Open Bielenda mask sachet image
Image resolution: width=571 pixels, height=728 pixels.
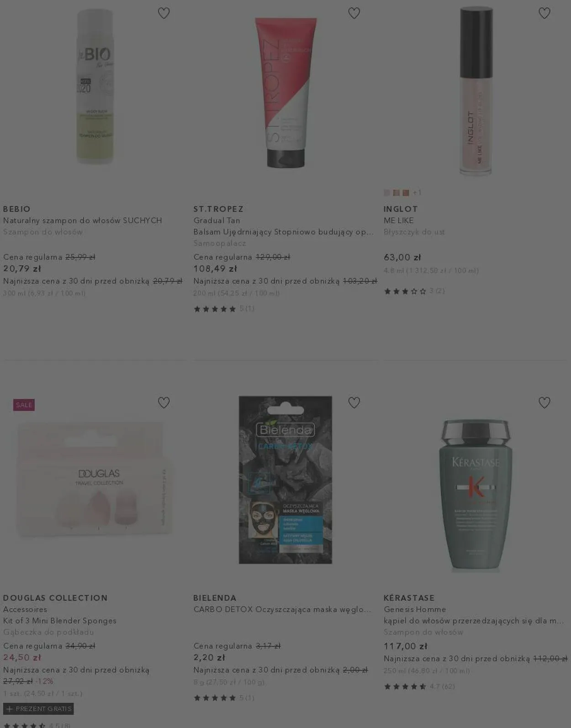(285, 480)
